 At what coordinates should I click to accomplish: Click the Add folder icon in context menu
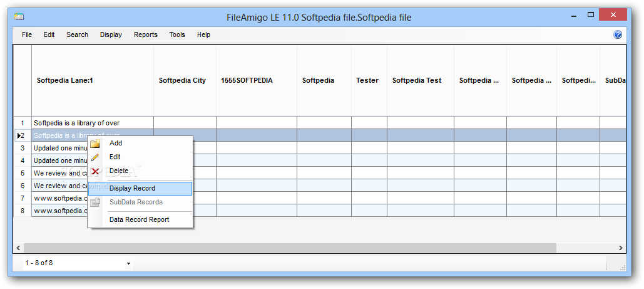point(95,144)
